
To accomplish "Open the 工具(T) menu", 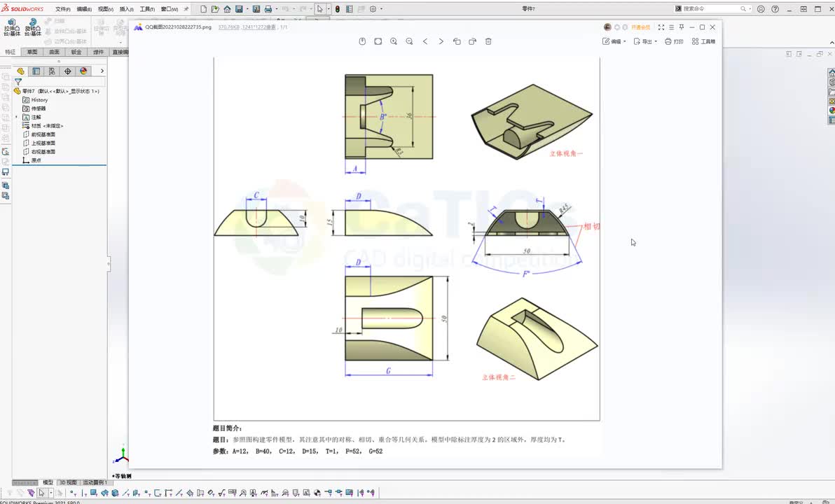I will pos(148,9).
